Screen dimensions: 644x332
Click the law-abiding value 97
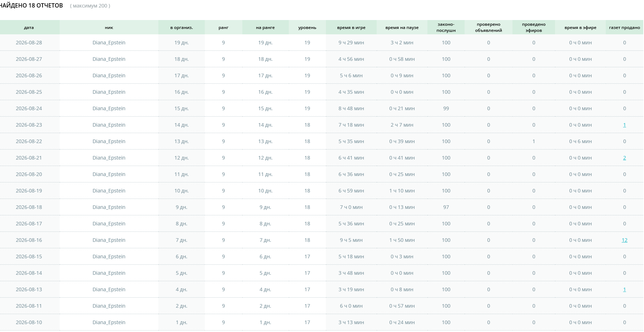tap(446, 207)
